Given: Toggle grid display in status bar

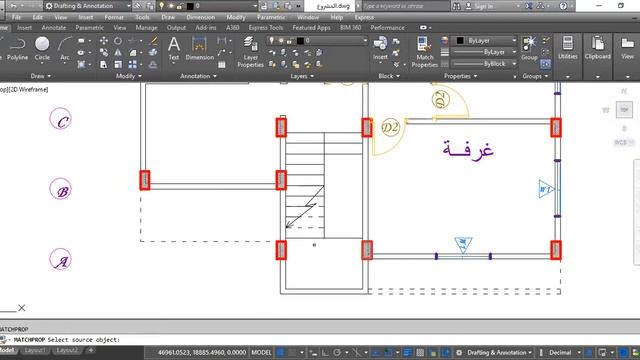Looking at the screenshot, I should 280,353.
